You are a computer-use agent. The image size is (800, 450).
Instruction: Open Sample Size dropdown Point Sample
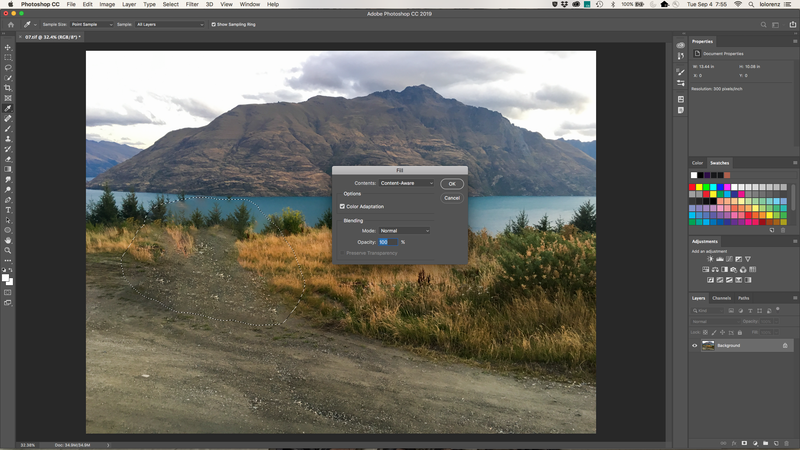92,24
